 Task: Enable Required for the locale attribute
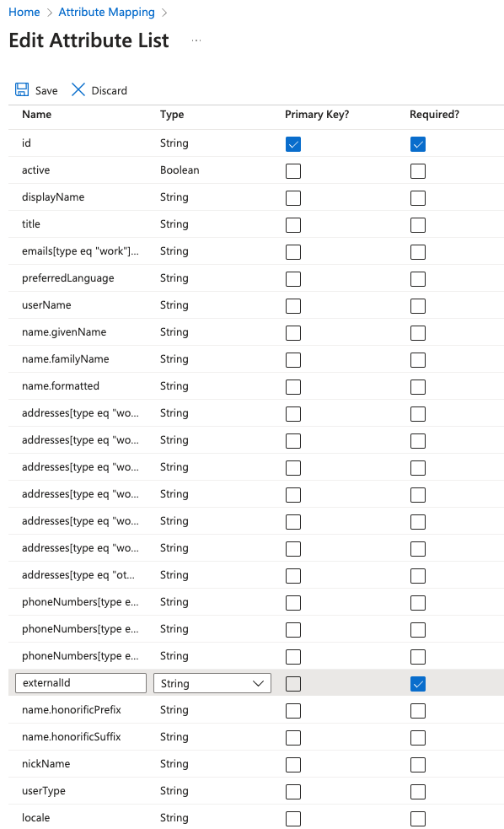point(417,818)
